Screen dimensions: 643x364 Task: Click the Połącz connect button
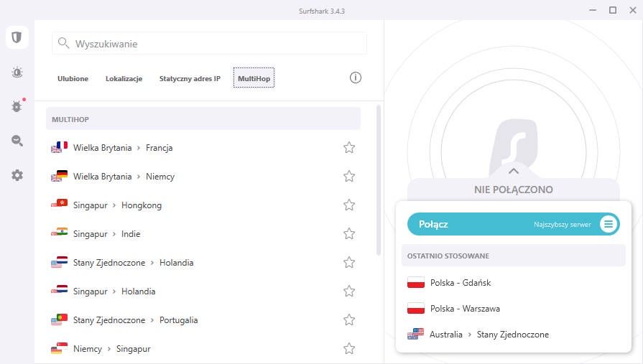513,224
